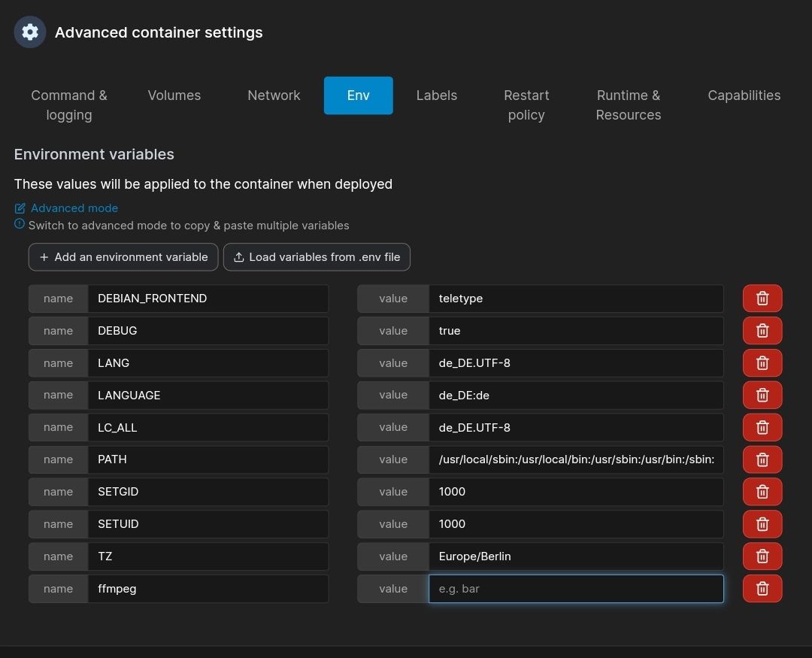Remove the SETGID variable via trash icon
This screenshot has width=812, height=658.
762,492
